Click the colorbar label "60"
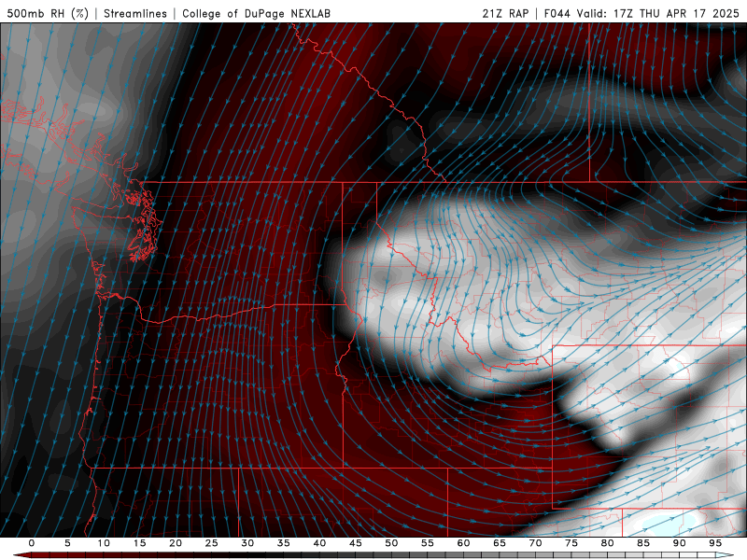The image size is (747, 560). coord(463,543)
